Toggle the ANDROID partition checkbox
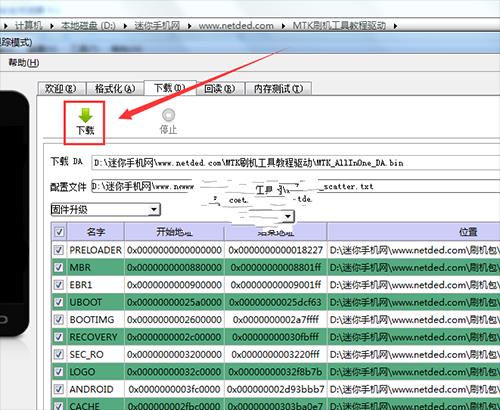 tap(59, 389)
